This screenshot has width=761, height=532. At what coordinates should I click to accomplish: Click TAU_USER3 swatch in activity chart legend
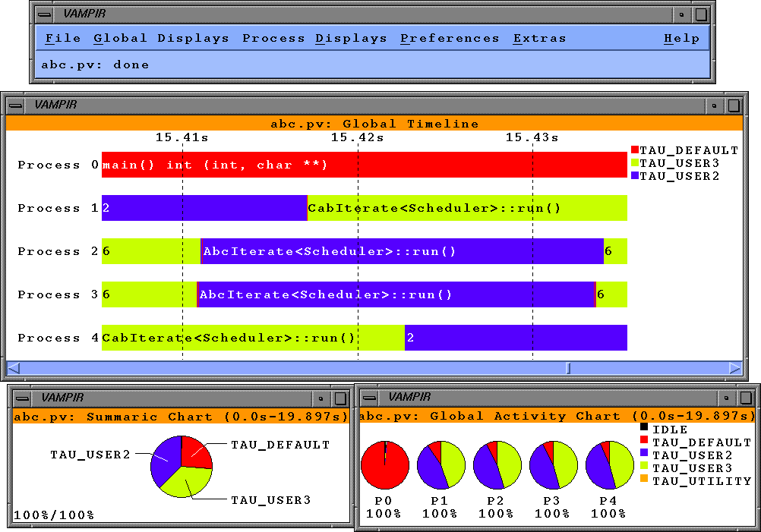pyautogui.click(x=644, y=465)
